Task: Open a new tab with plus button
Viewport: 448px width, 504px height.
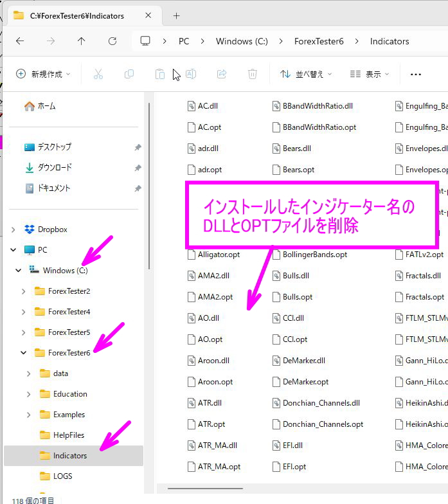Action: pyautogui.click(x=176, y=15)
